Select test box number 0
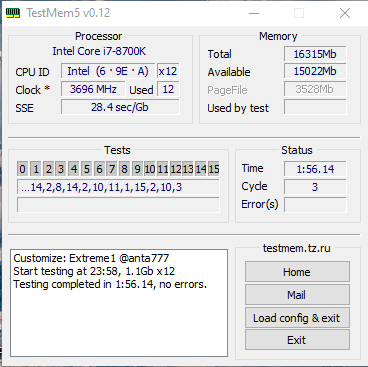Image resolution: width=368 pixels, height=367 pixels. tap(22, 169)
